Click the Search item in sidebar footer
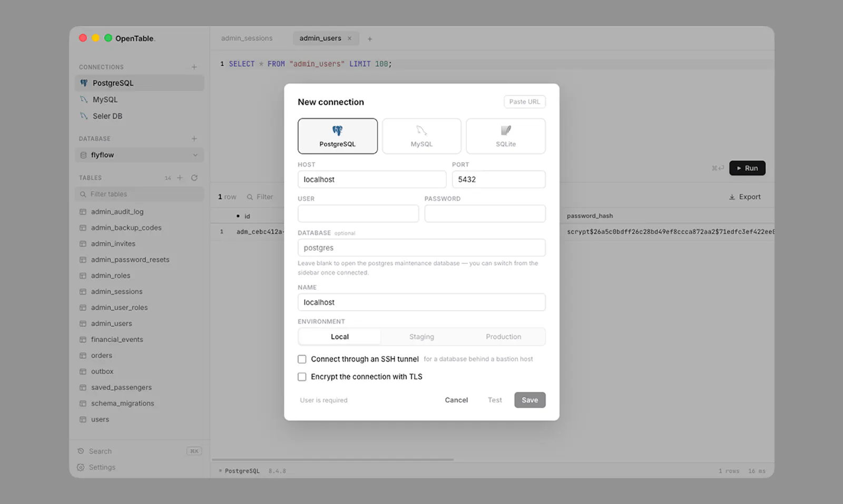This screenshot has width=843, height=504. coord(140,451)
